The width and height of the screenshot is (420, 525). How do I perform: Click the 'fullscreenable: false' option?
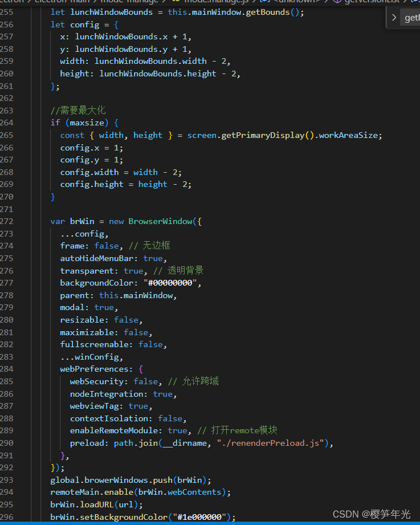pyautogui.click(x=111, y=344)
